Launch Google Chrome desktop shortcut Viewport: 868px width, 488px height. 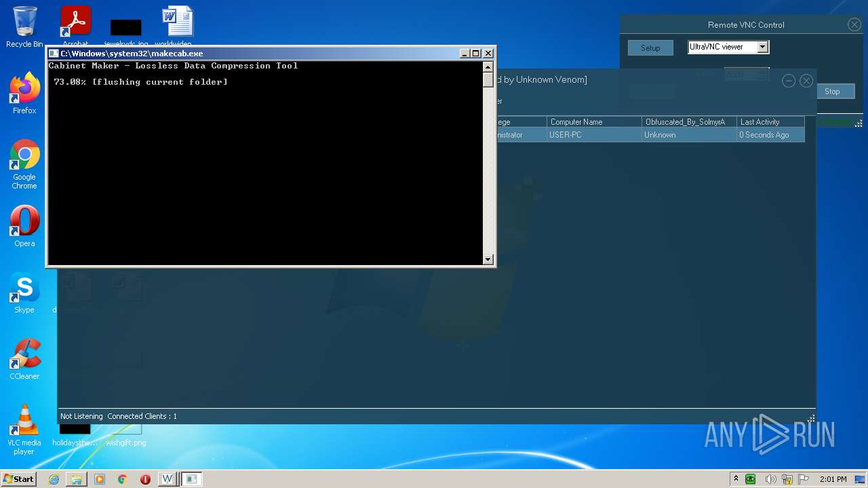point(24,164)
